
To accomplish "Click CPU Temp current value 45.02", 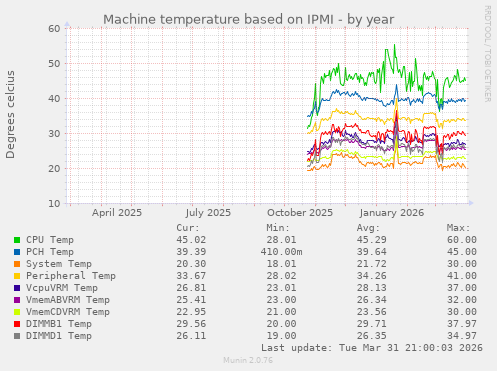I will click(191, 240).
